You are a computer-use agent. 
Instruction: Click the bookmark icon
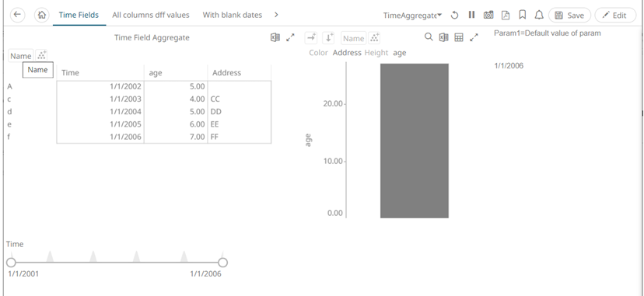523,16
